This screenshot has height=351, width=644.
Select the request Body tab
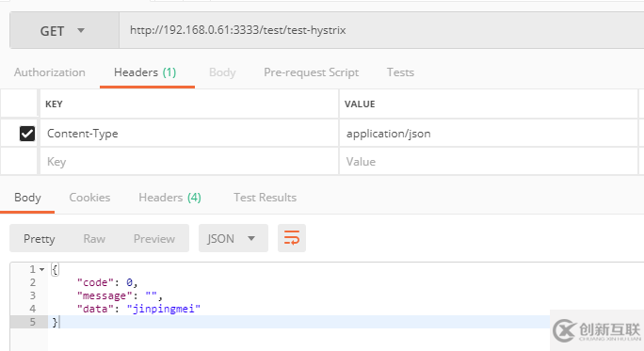tap(222, 72)
